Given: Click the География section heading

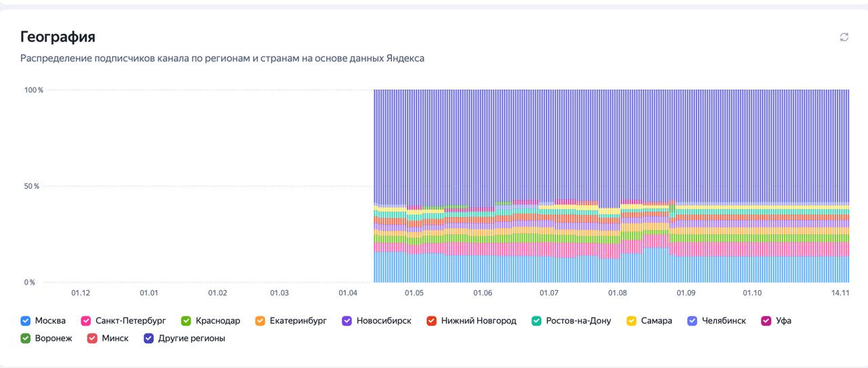Looking at the screenshot, I should tap(58, 37).
